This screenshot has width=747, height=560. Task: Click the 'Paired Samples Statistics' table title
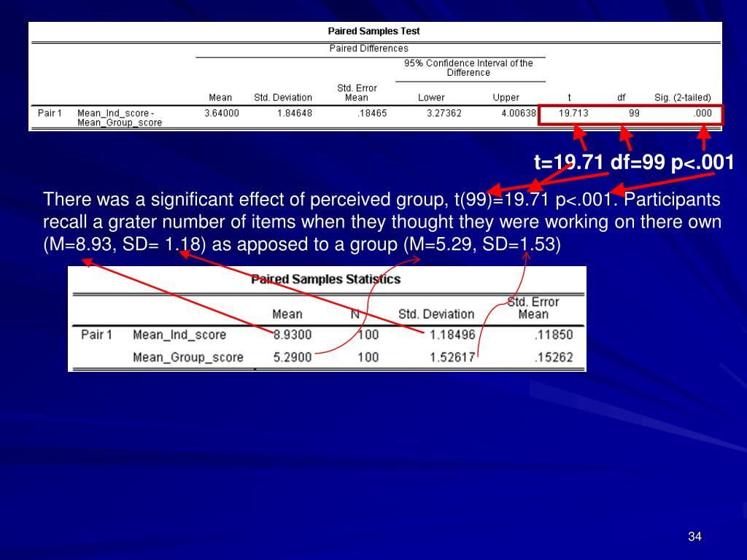coord(326,279)
